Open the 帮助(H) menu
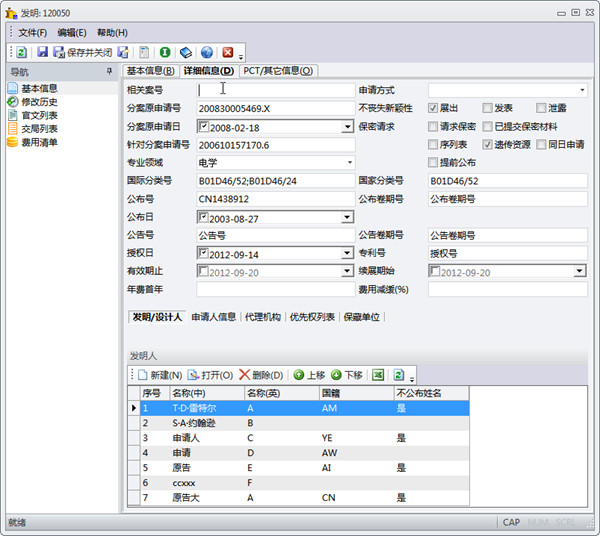The height and width of the screenshot is (536, 600). 112,33
